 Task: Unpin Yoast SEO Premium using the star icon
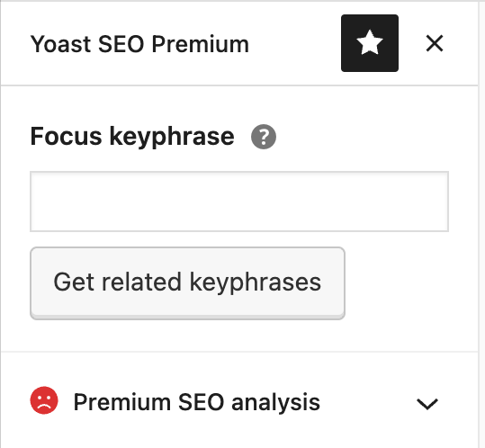point(370,43)
